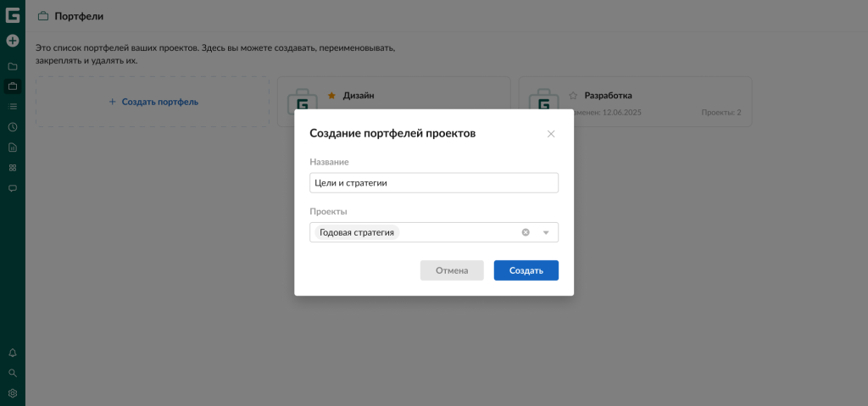Viewport: 868px width, 406px height.
Task: Click the Создание портфелей проектов dialog title
Action: 392,133
